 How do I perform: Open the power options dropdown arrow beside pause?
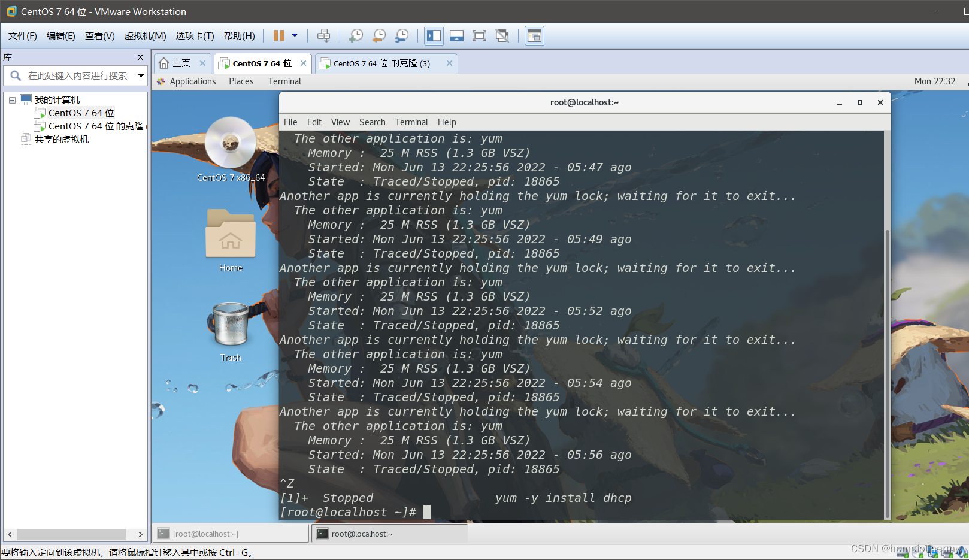tap(295, 36)
